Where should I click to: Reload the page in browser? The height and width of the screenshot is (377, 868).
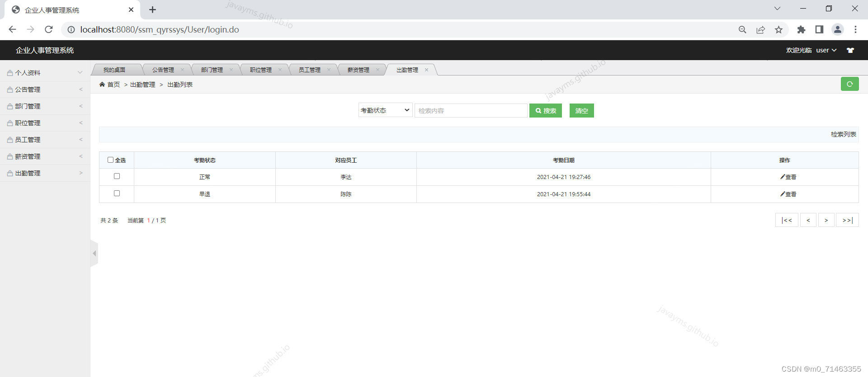(x=49, y=29)
